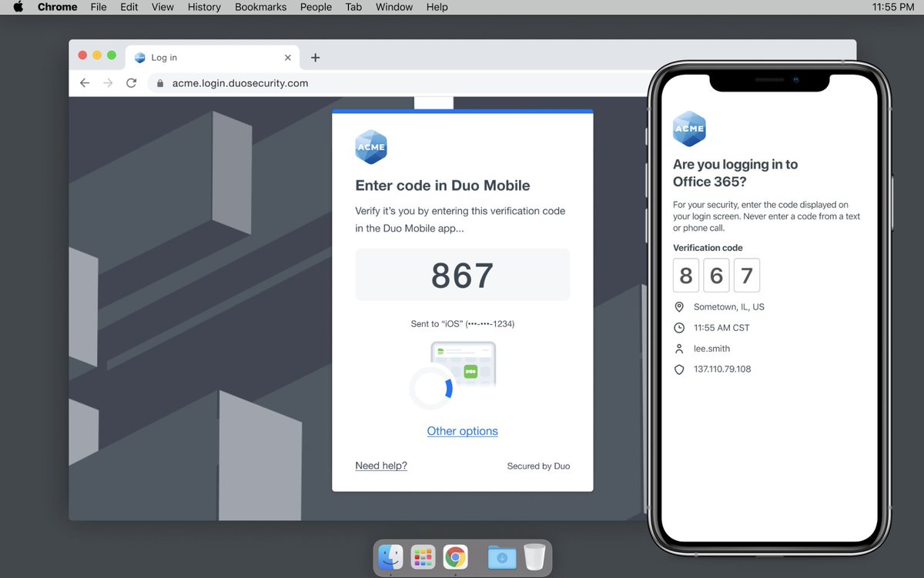Select the Log in browser tab
Viewport: 924px width, 578px height.
coord(213,58)
